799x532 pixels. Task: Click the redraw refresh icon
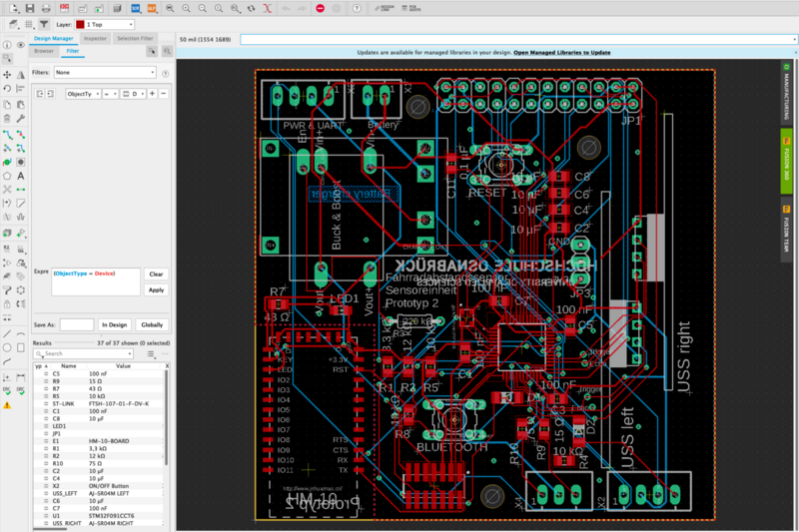point(252,8)
